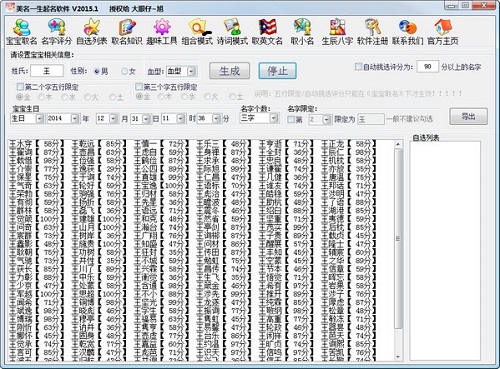Screen dimensions: 500x369
Task: Click the name list scrollbar down arrow
Action: [x=398, y=357]
